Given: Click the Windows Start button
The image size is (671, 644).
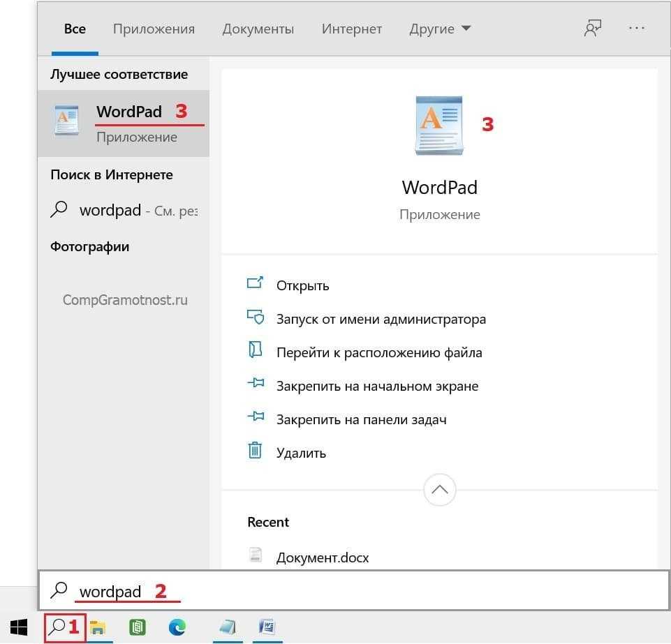Looking at the screenshot, I should pos(18,627).
